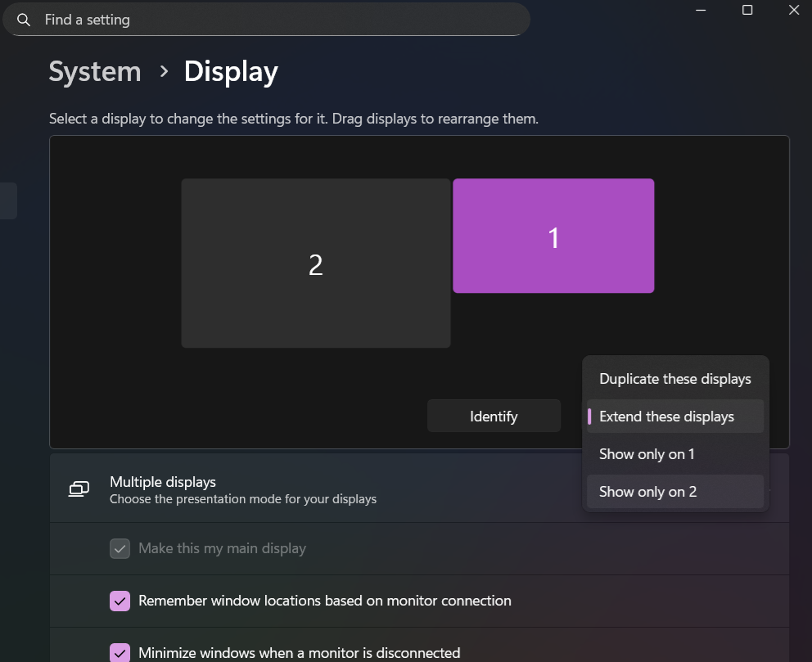The image size is (812, 662).
Task: Uncheck Minimize windows when monitor disconnected
Action: tap(120, 653)
